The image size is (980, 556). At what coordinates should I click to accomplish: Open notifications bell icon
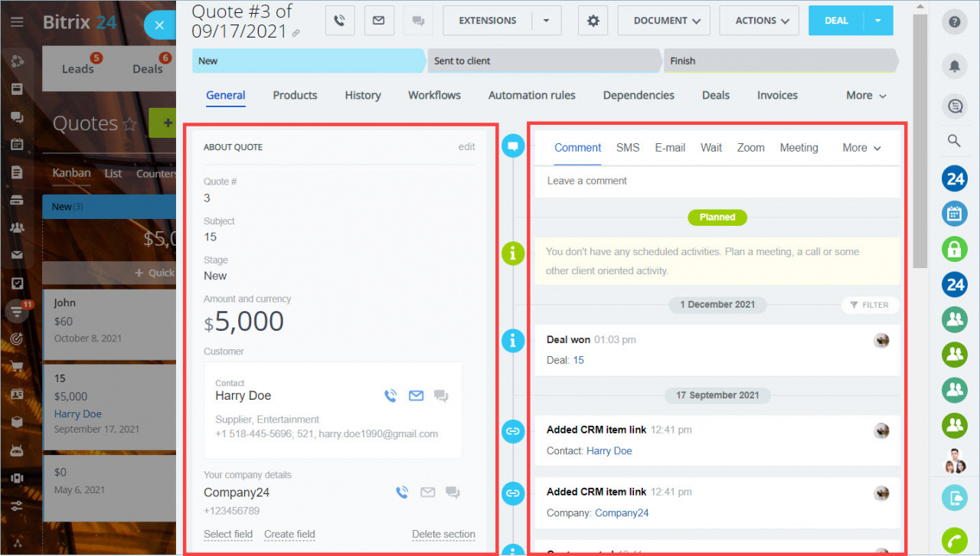pyautogui.click(x=954, y=67)
